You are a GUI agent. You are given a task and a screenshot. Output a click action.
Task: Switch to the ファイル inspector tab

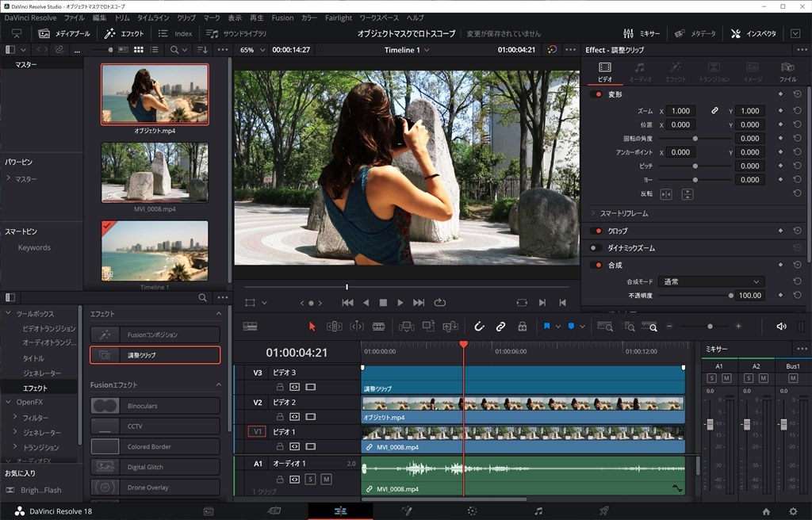(787, 72)
